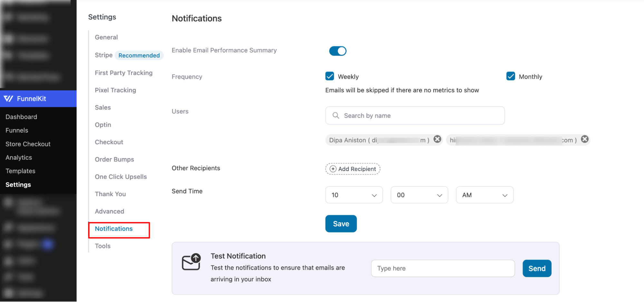The image size is (644, 302).
Task: Click the Save button
Action: pyautogui.click(x=341, y=224)
